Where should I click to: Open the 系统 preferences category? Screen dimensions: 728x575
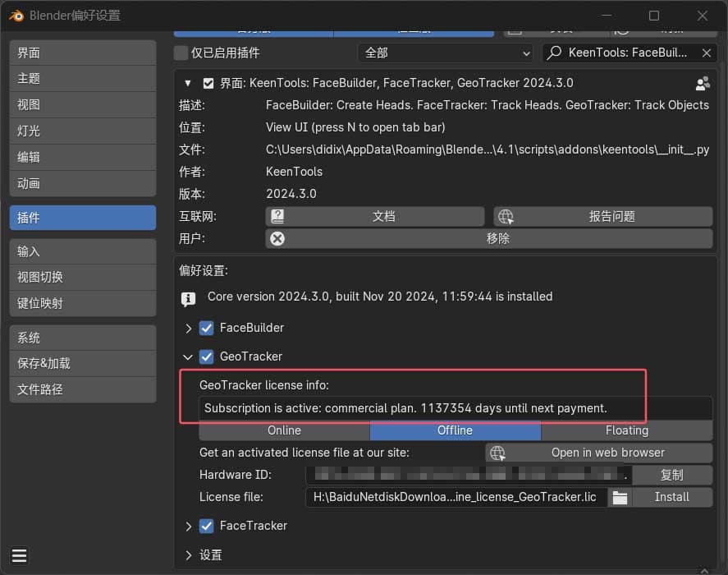pos(83,338)
